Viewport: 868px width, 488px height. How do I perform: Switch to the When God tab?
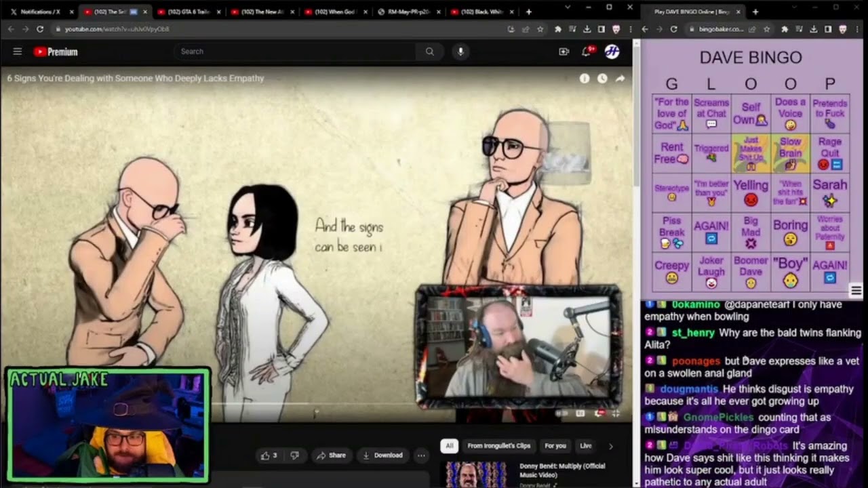(336, 12)
